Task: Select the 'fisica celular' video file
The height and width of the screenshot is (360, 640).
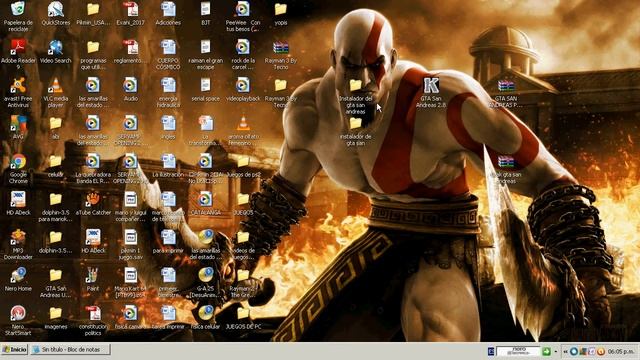Action: 206,318
